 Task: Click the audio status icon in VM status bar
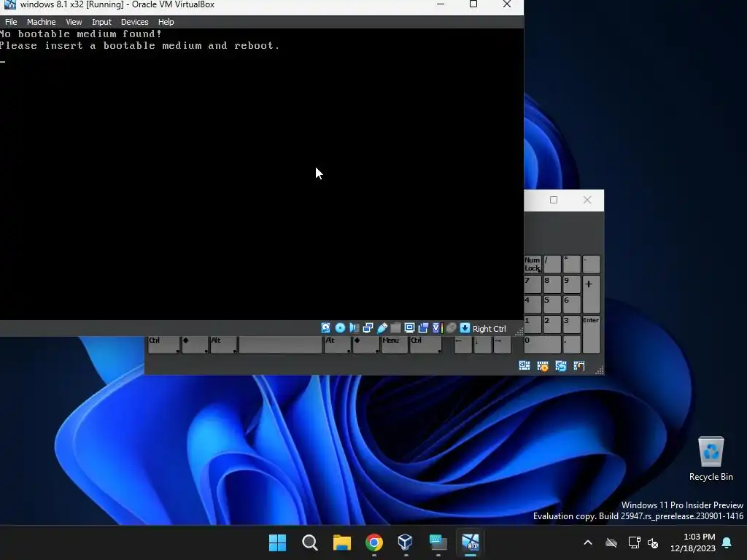click(354, 327)
